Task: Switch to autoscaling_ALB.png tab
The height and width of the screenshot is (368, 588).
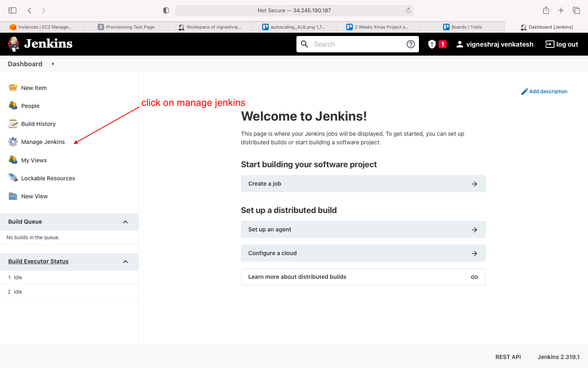Action: click(x=294, y=27)
